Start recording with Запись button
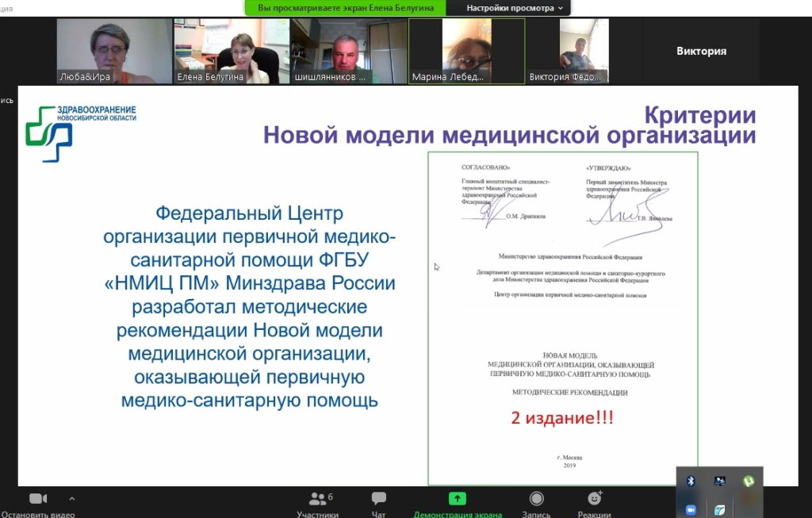Image resolution: width=812 pixels, height=518 pixels. [x=537, y=499]
